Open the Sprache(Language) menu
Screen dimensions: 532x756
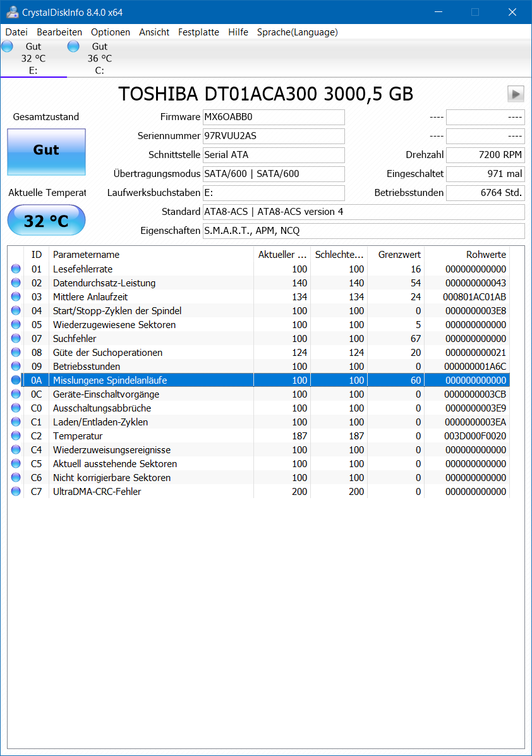[x=298, y=32]
